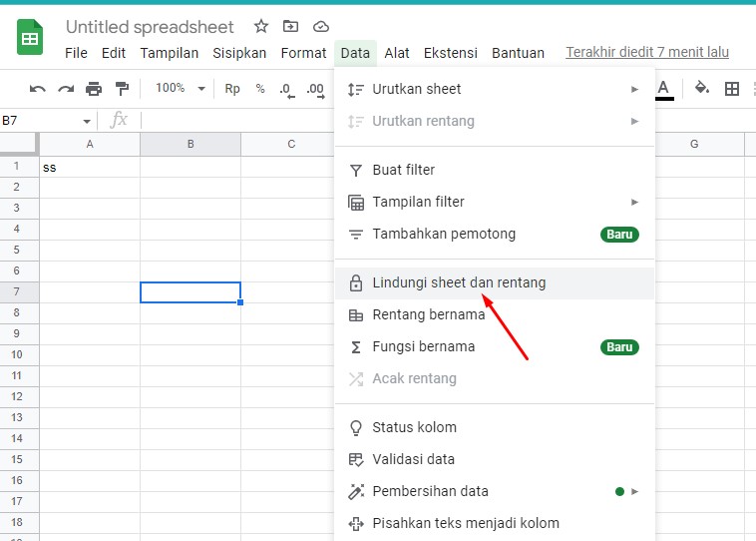The width and height of the screenshot is (756, 541).
Task: Click the select-all corner box
Action: tap(18, 144)
